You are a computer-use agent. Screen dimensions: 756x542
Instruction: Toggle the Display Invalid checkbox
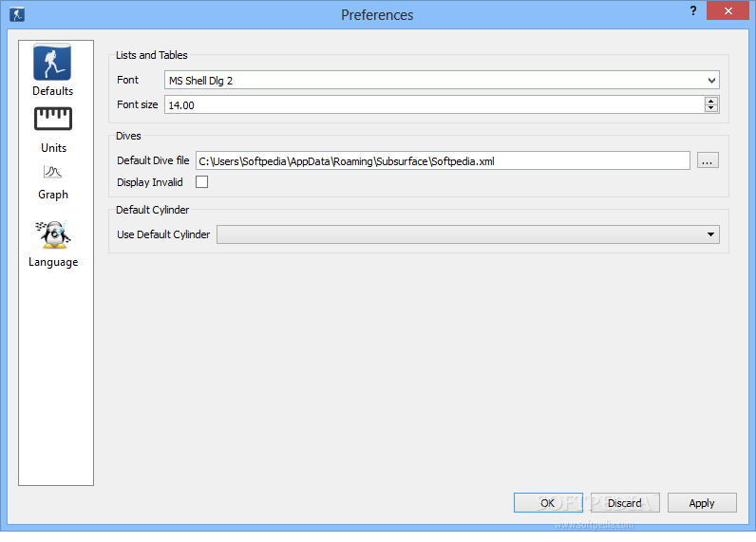tap(201, 182)
